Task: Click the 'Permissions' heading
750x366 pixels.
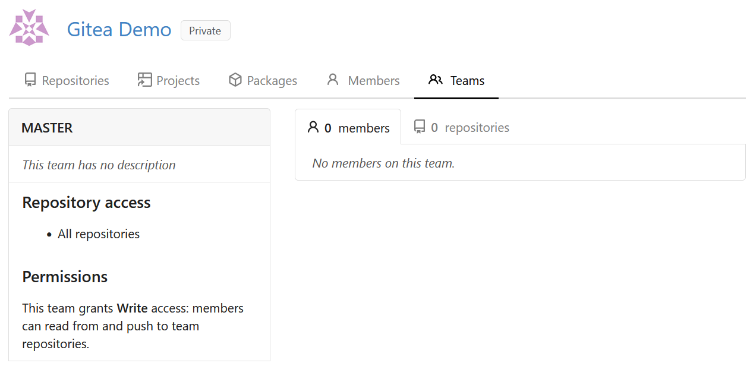Action: (x=65, y=277)
